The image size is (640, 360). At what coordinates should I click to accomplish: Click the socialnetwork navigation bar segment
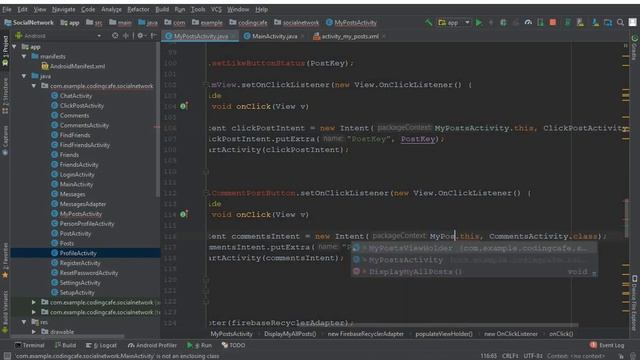[x=296, y=22]
